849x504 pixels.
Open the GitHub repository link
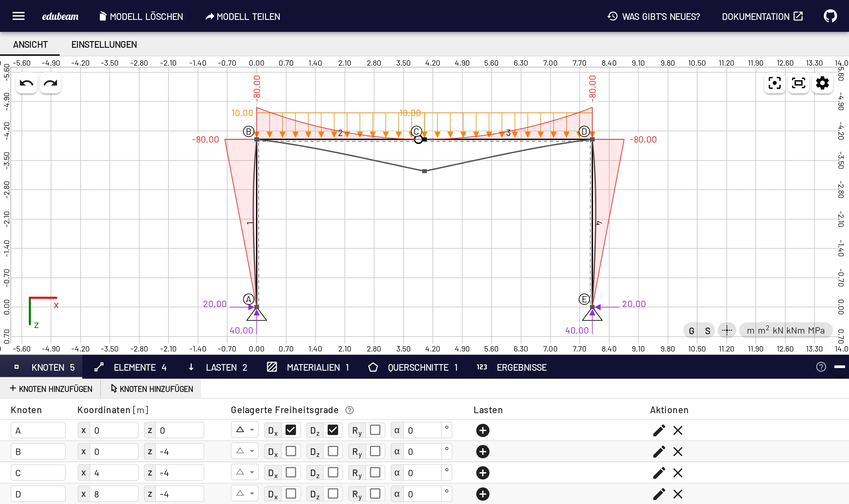pos(830,16)
